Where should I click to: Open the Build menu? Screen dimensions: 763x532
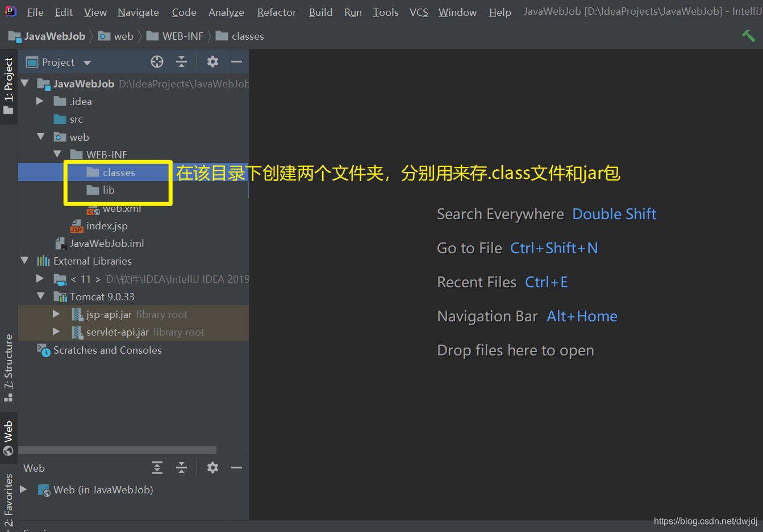pyautogui.click(x=321, y=12)
